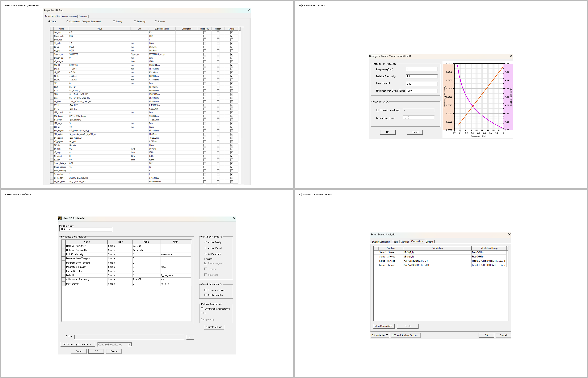Enable Use Material Appearance checkbox
The image size is (588, 378).
tap(202, 308)
